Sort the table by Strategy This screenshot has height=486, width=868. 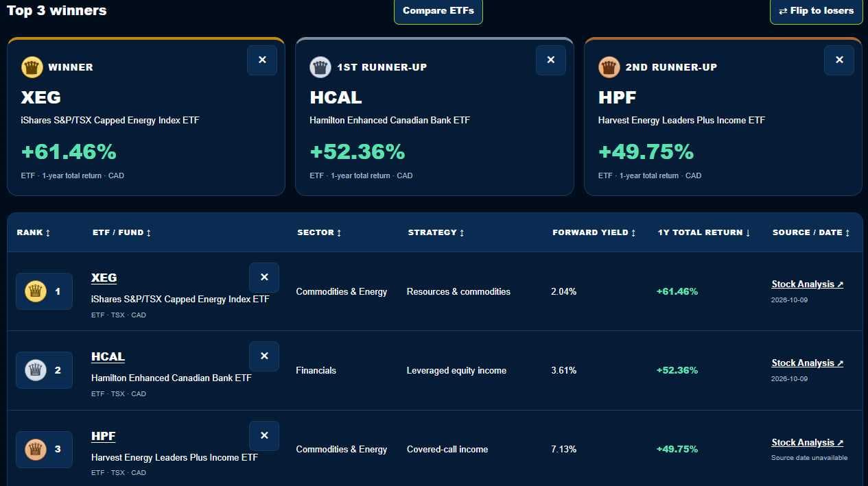pos(436,232)
